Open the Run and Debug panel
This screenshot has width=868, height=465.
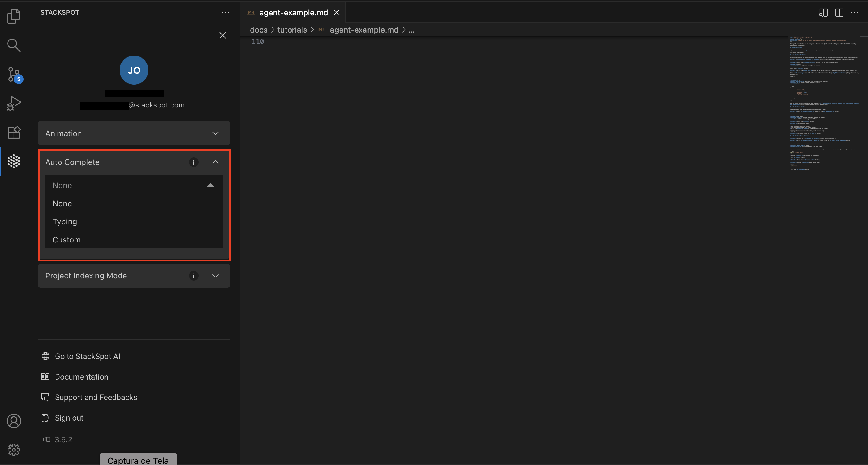(x=14, y=103)
